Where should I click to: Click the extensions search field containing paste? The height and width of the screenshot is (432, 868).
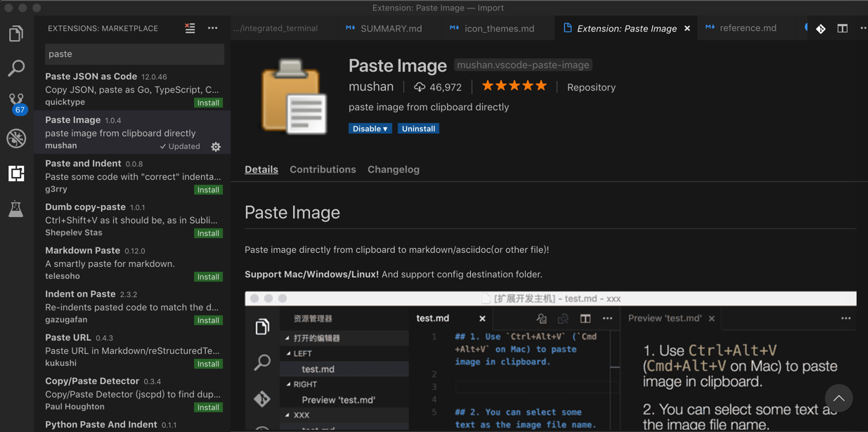coord(134,54)
